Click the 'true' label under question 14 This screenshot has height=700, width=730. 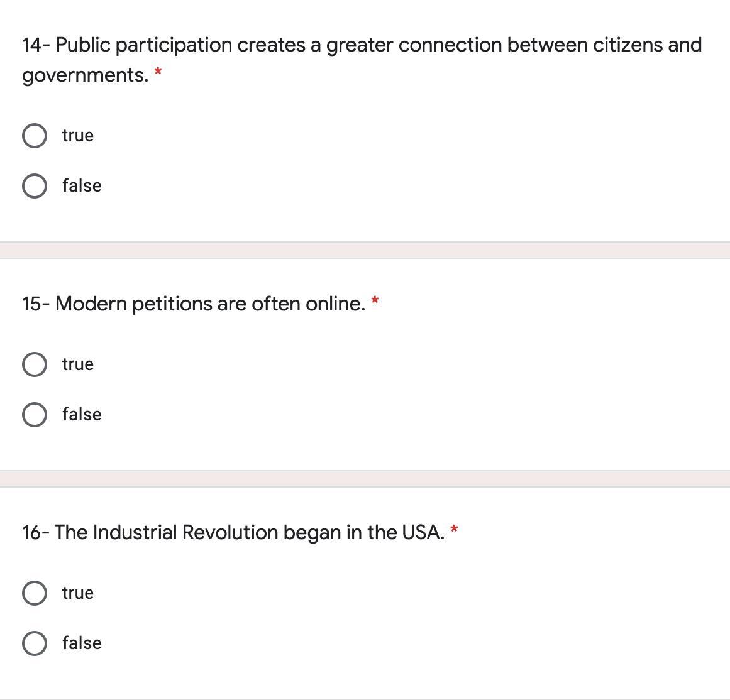tap(78, 136)
